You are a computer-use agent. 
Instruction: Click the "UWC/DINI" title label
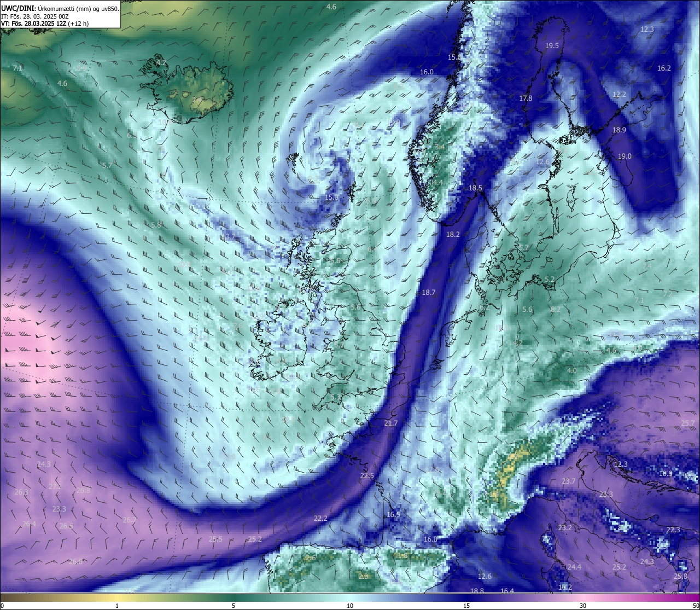click(x=17, y=9)
